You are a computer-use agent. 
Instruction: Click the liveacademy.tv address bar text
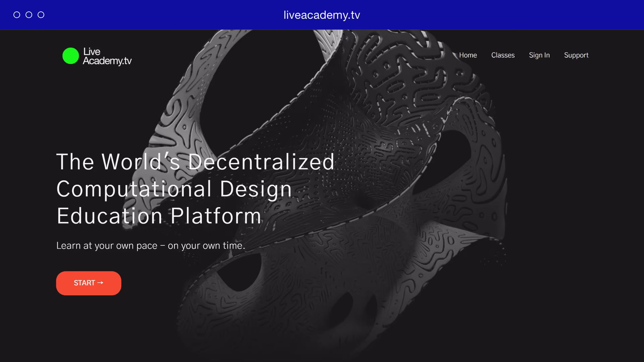click(322, 15)
